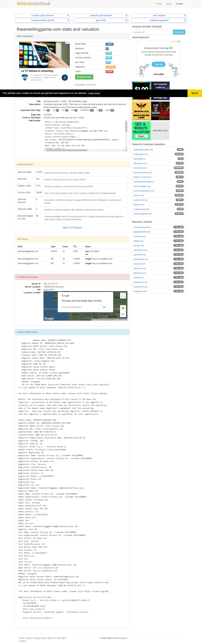Viewport: 202px width, 644px height.
Task: Click the 'website appraisal' search suggestion
Action: (x=159, y=21)
